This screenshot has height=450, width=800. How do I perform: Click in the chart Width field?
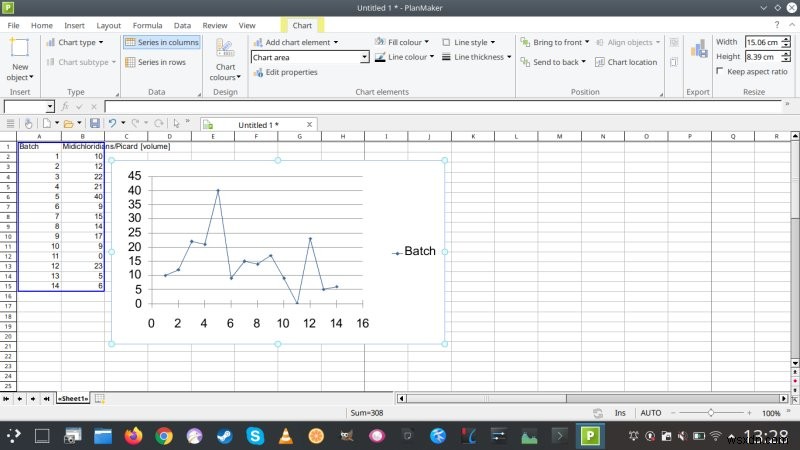coord(763,42)
